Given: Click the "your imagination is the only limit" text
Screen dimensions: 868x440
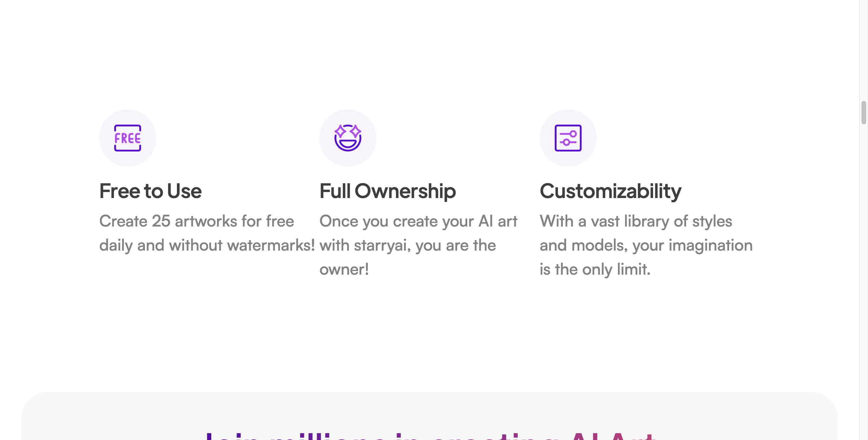Looking at the screenshot, I should (646, 257).
